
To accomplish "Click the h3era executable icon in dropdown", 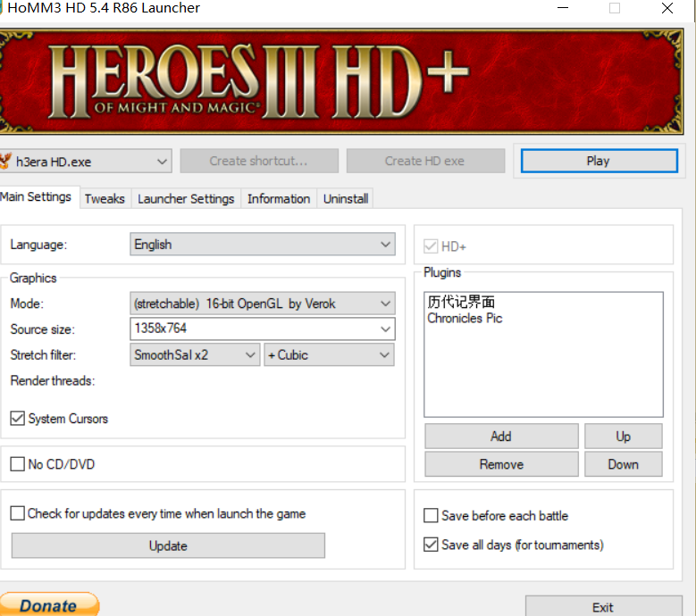I will 5,161.
